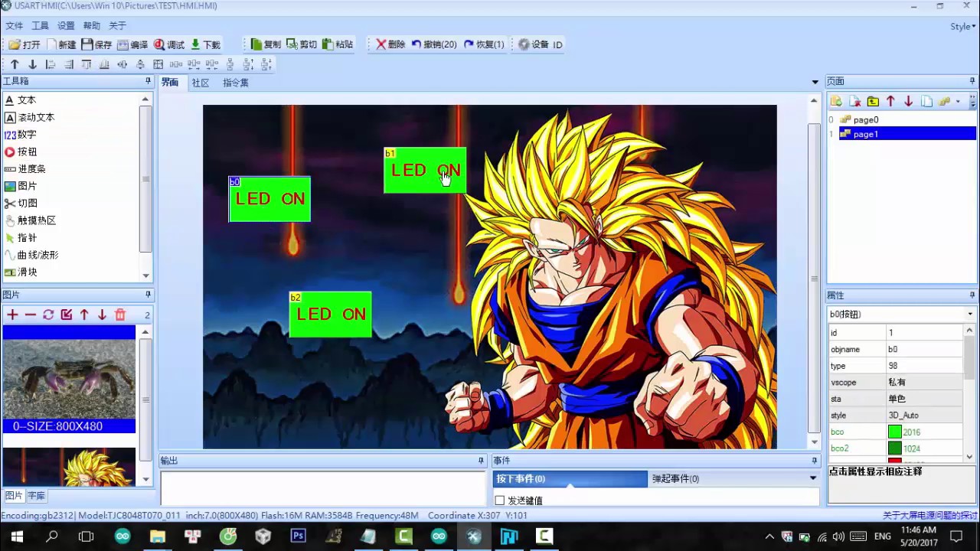Click the yellow import page folder icon

pos(873,101)
